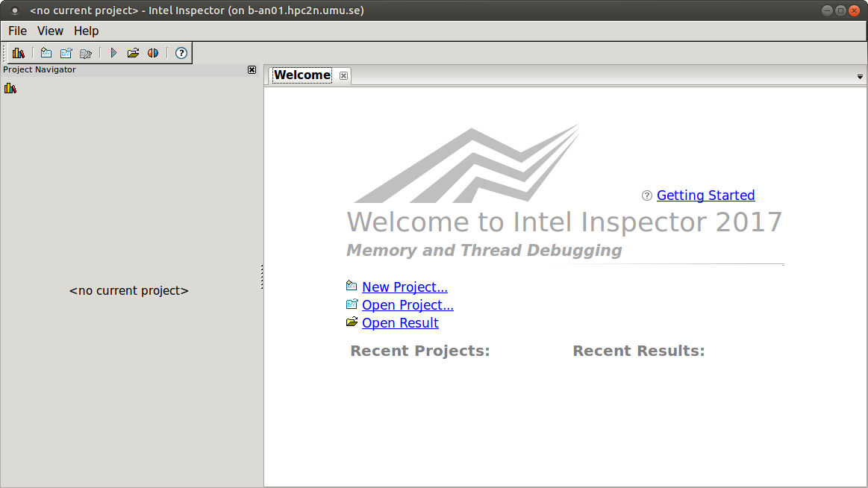Select the Welcome tab

point(302,75)
